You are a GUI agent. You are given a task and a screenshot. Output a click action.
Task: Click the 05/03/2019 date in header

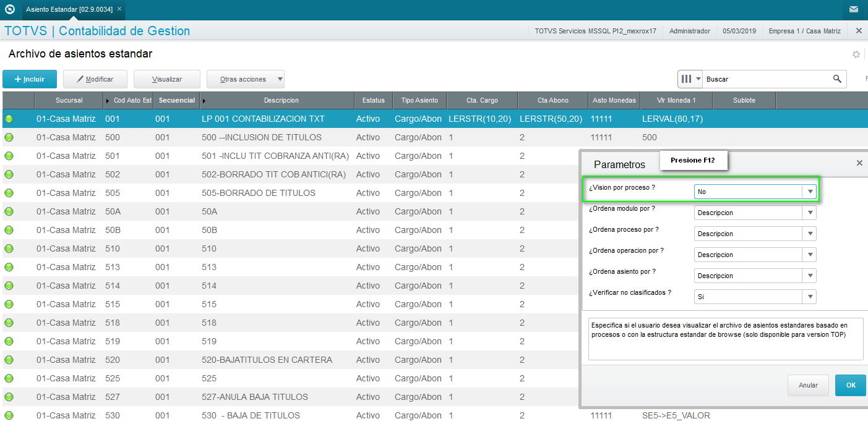739,31
